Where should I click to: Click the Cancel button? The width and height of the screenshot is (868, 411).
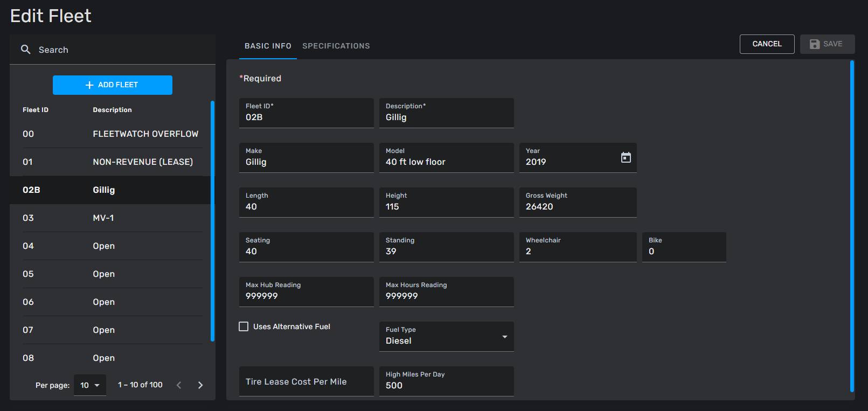[767, 44]
